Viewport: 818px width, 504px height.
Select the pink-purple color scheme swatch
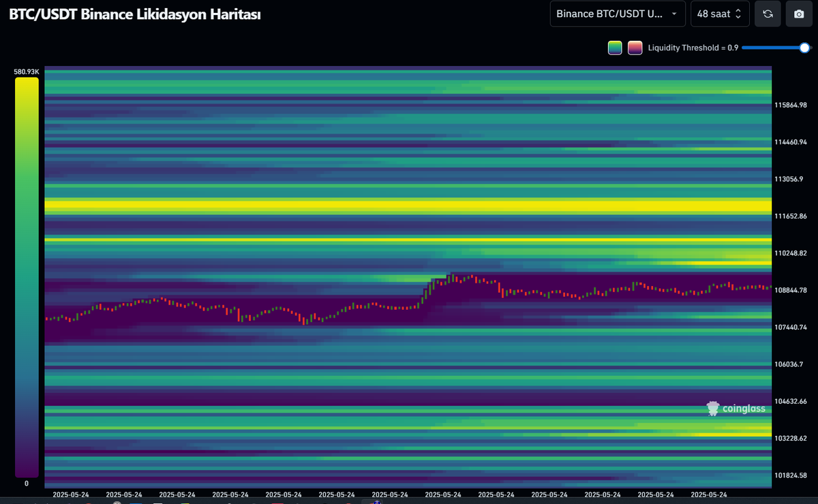click(x=635, y=48)
